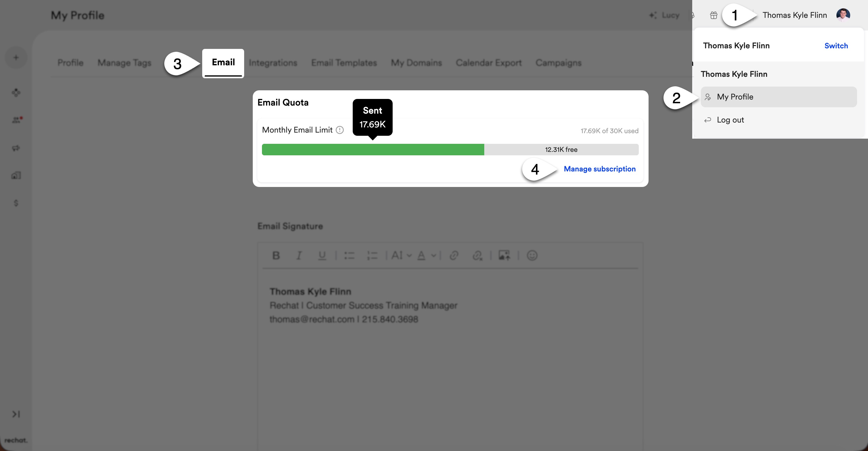Remove link using unlink icon
This screenshot has height=451, width=868.
(477, 255)
